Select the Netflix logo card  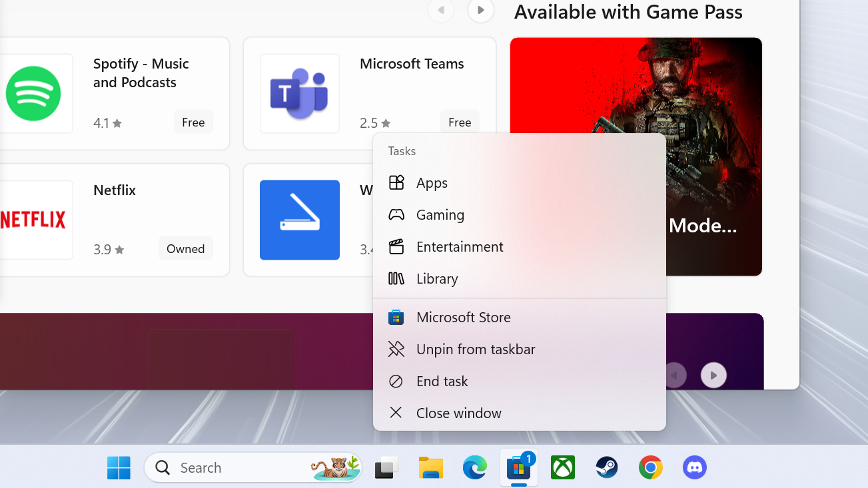tap(33, 220)
